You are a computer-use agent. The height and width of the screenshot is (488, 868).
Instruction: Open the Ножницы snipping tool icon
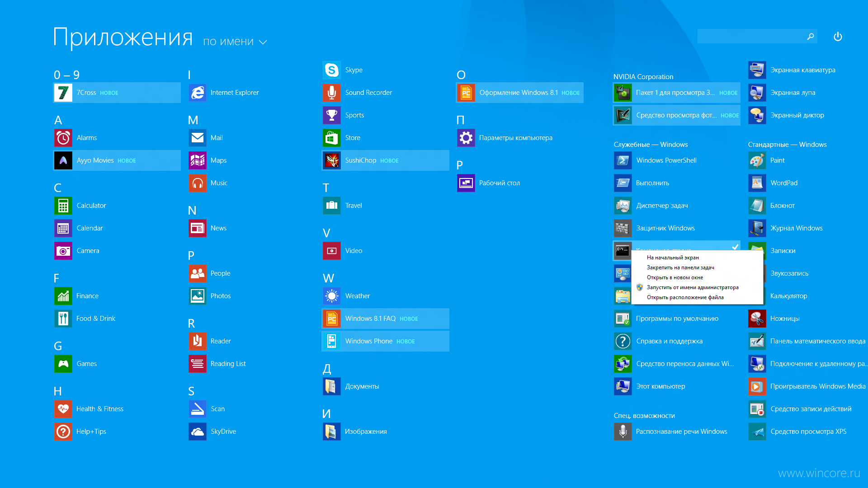(x=757, y=319)
